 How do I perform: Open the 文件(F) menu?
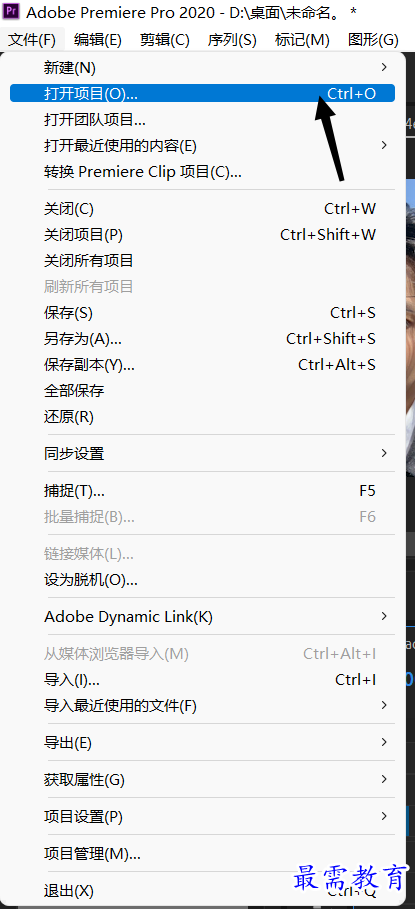pyautogui.click(x=32, y=40)
